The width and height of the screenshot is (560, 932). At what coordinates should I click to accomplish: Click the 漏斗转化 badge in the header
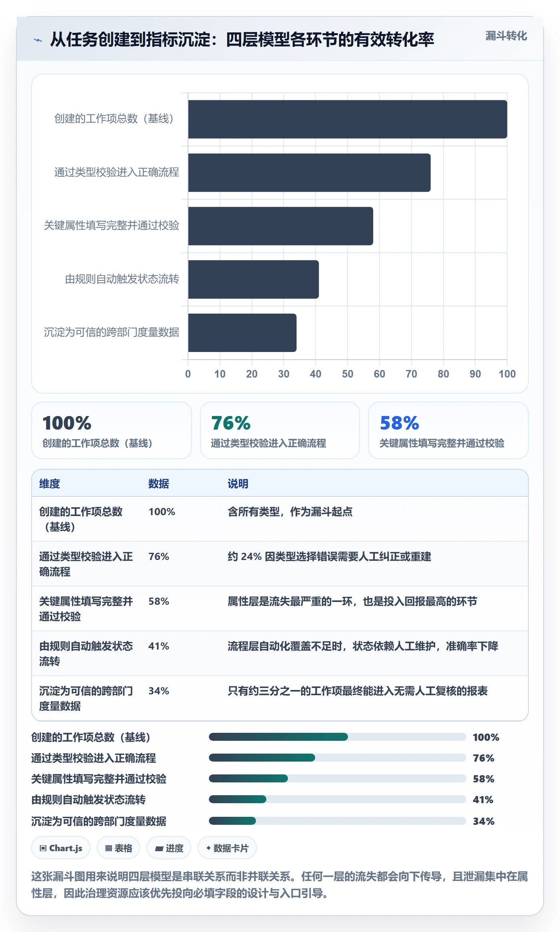click(506, 36)
